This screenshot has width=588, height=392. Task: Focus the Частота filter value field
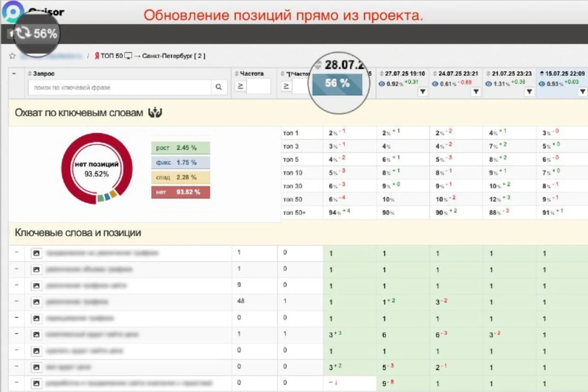(259, 86)
